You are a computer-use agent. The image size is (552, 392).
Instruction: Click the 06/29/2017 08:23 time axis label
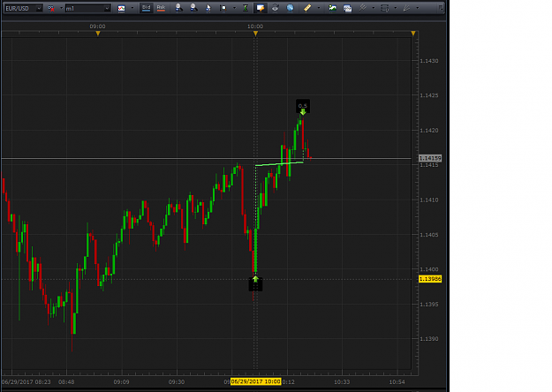[26, 381]
